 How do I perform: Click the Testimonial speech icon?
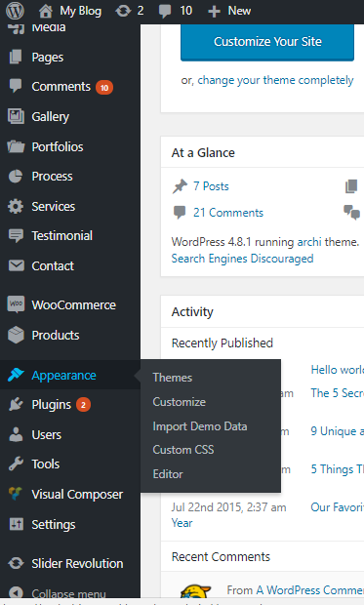coord(16,235)
